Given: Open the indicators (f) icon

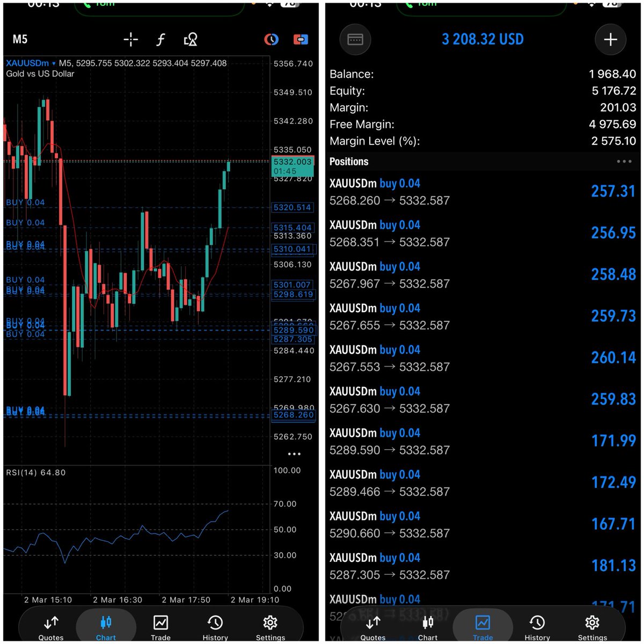Looking at the screenshot, I should coord(160,40).
